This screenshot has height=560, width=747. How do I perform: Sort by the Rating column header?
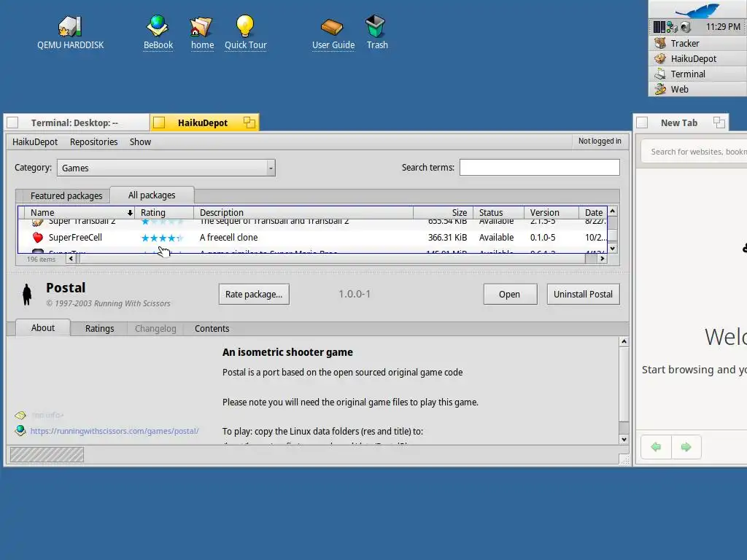pos(164,212)
